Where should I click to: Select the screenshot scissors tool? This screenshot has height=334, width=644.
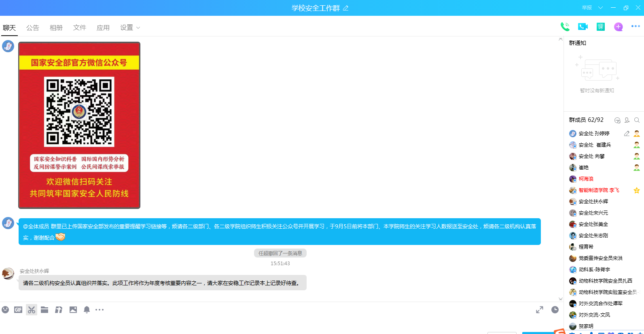[32, 310]
